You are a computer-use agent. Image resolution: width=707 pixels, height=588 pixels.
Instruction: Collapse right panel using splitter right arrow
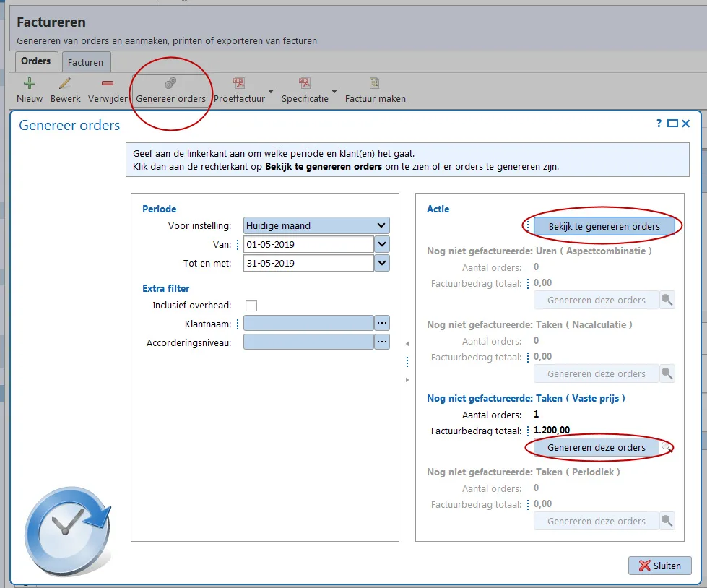(407, 380)
